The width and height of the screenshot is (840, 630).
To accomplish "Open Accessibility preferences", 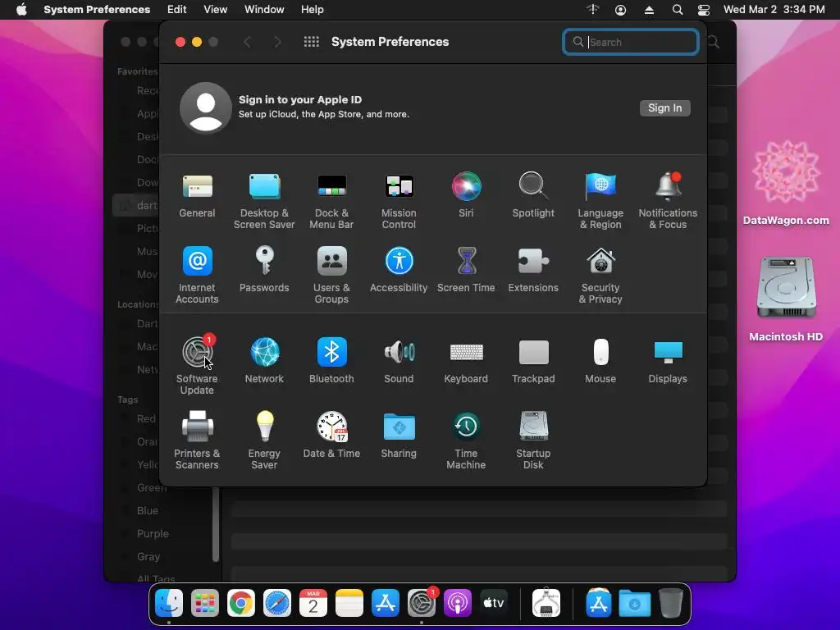I will pos(399,269).
